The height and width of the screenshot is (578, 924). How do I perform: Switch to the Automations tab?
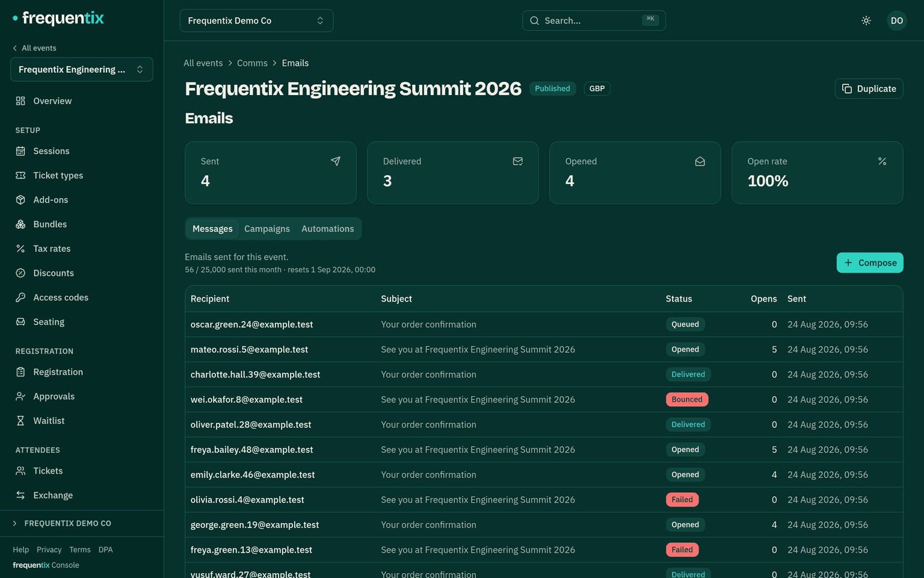point(328,229)
